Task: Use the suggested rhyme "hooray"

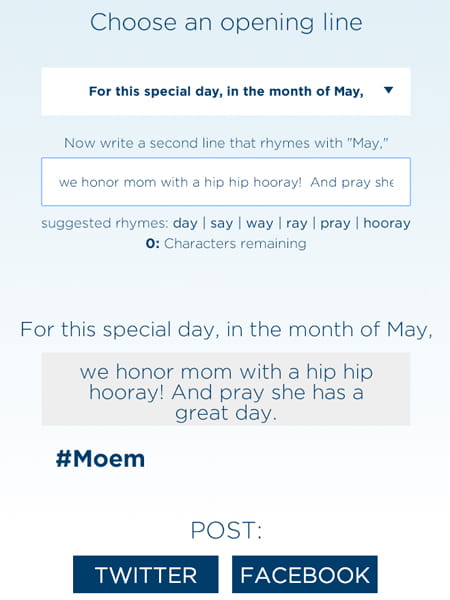Action: point(387,223)
